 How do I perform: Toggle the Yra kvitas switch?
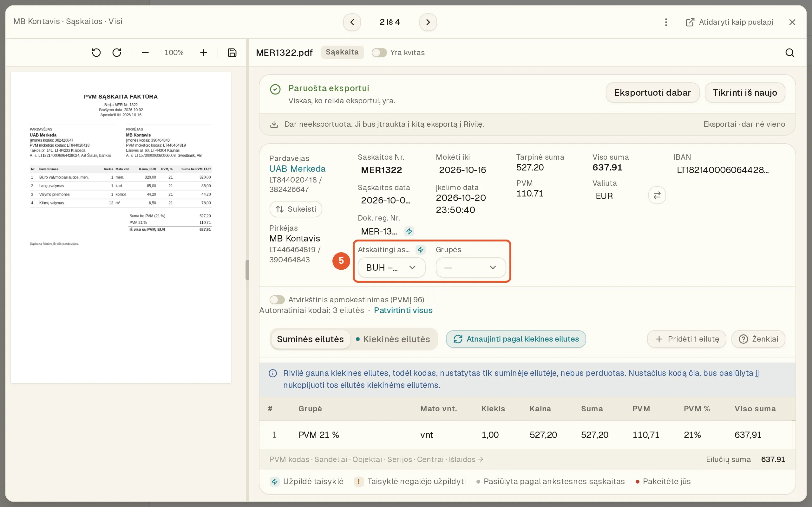pyautogui.click(x=379, y=53)
